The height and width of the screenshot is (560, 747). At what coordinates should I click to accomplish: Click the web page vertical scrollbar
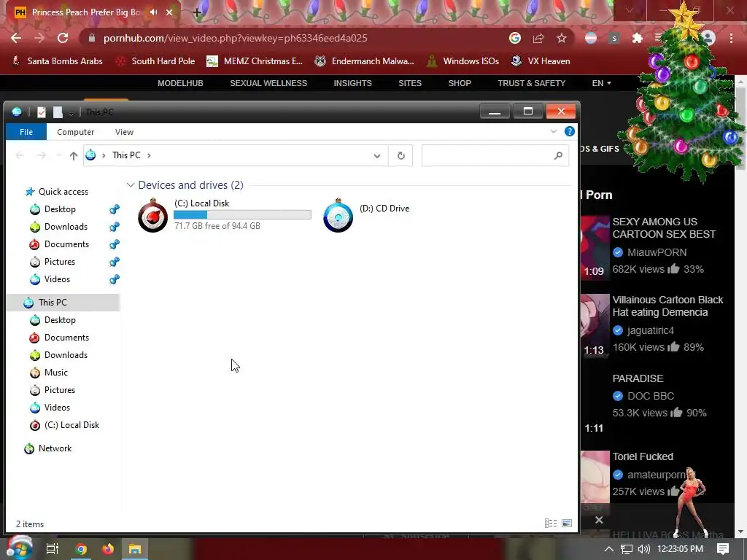[x=741, y=128]
